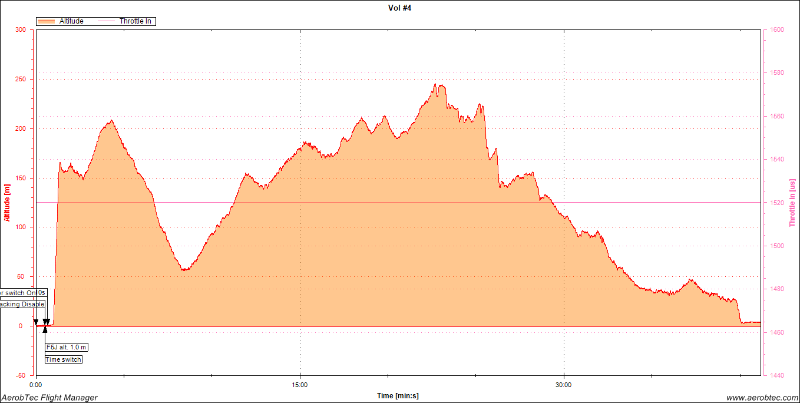Click the AerobTec Flight Manager footer text
The image size is (800, 403).
(50, 397)
